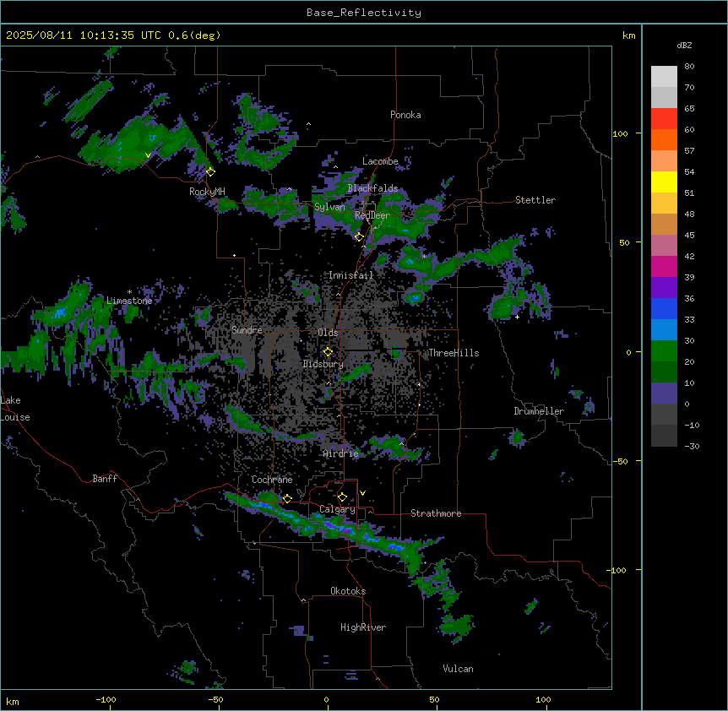Click the yellow diamond marker beside RockyMH
Image resolution: width=728 pixels, height=711 pixels.
point(210,172)
